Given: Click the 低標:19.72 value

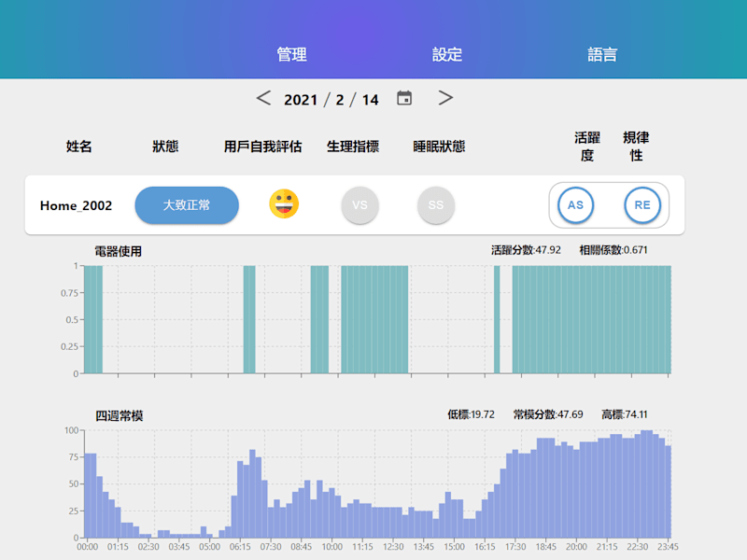Looking at the screenshot, I should pos(472,414).
